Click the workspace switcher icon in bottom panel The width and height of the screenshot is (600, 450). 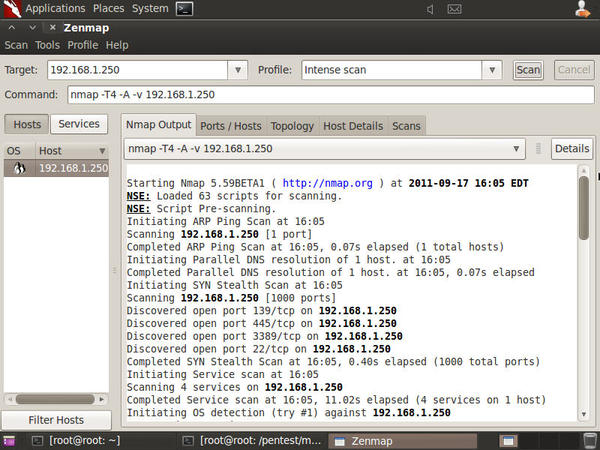click(508, 441)
